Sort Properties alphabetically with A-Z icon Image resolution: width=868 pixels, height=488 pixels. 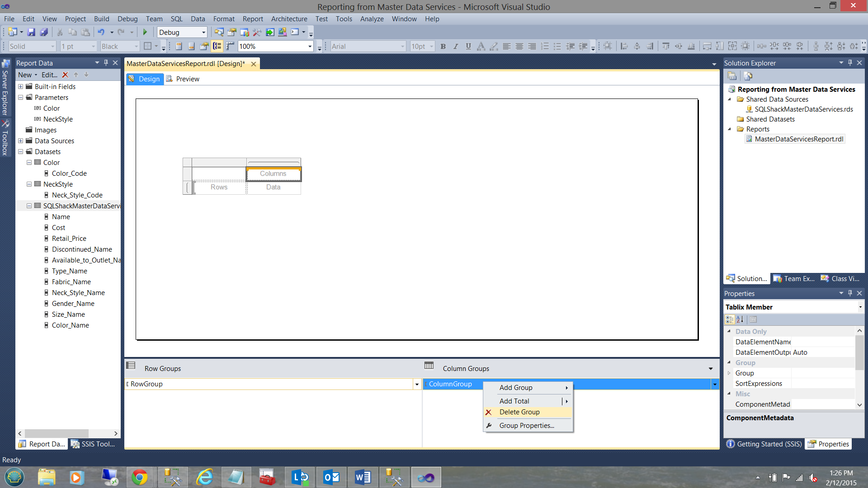[x=740, y=319]
